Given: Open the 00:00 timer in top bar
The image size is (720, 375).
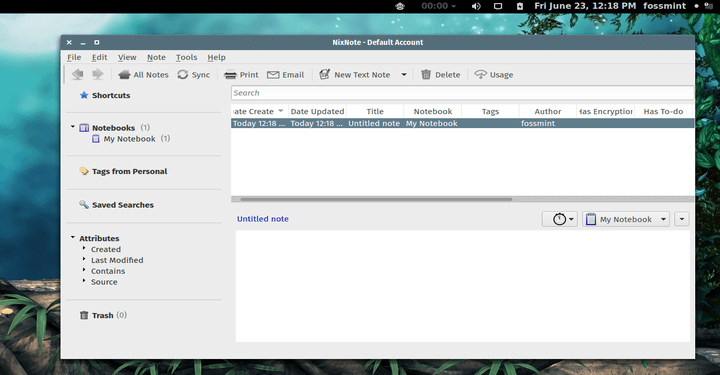Looking at the screenshot, I should (439, 6).
